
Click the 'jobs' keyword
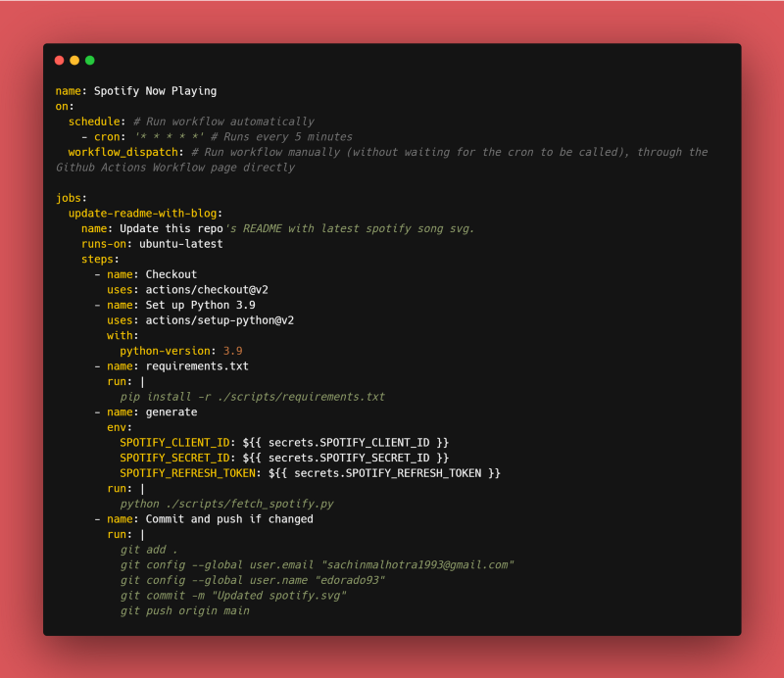click(69, 198)
